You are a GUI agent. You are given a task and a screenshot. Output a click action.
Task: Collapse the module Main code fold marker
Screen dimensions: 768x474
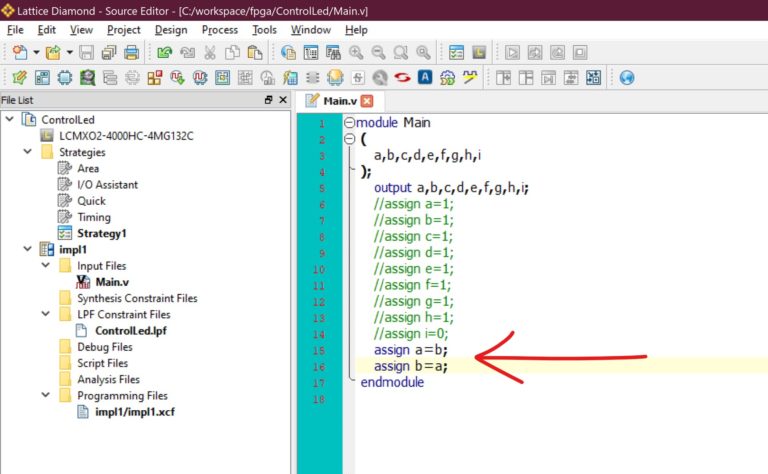pyautogui.click(x=349, y=122)
